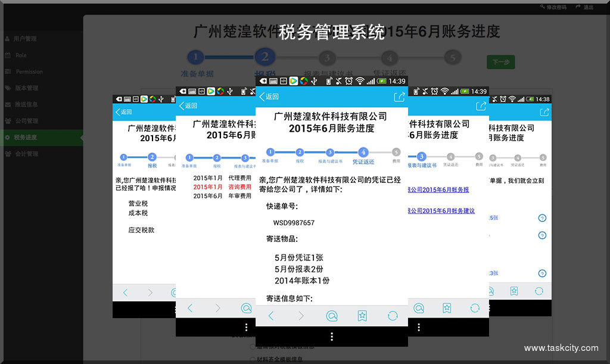Open 用户管理 in the left sidebar

(25, 39)
